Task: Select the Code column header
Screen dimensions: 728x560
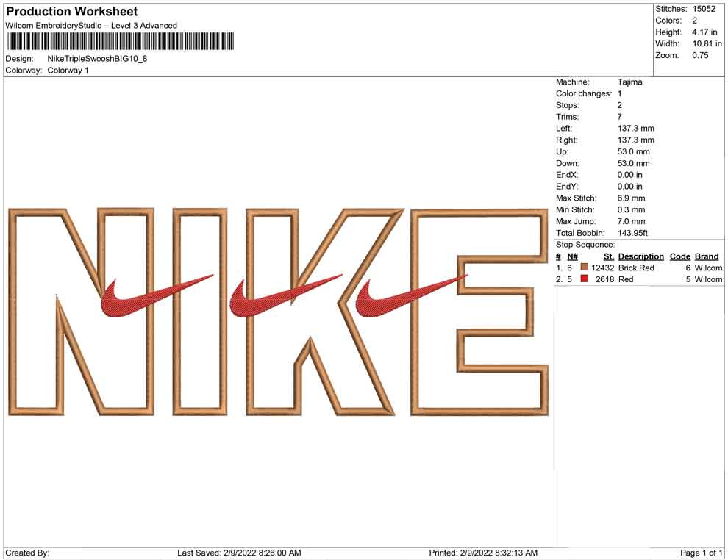Action: (679, 256)
